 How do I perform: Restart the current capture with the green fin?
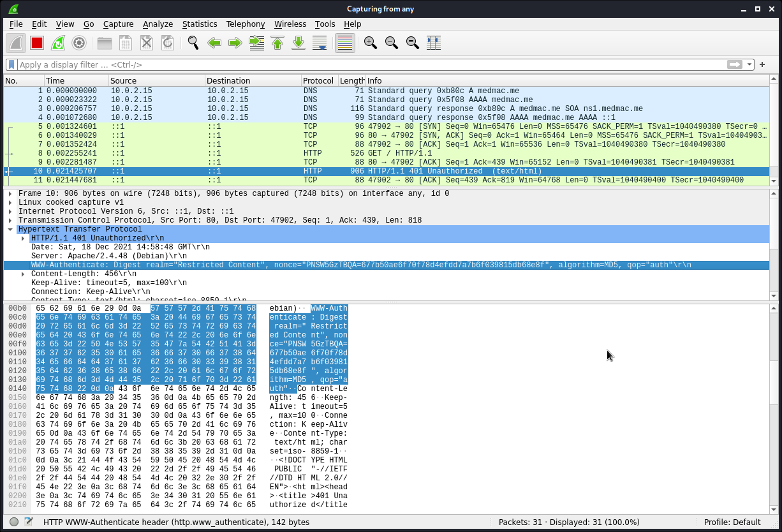pos(58,43)
